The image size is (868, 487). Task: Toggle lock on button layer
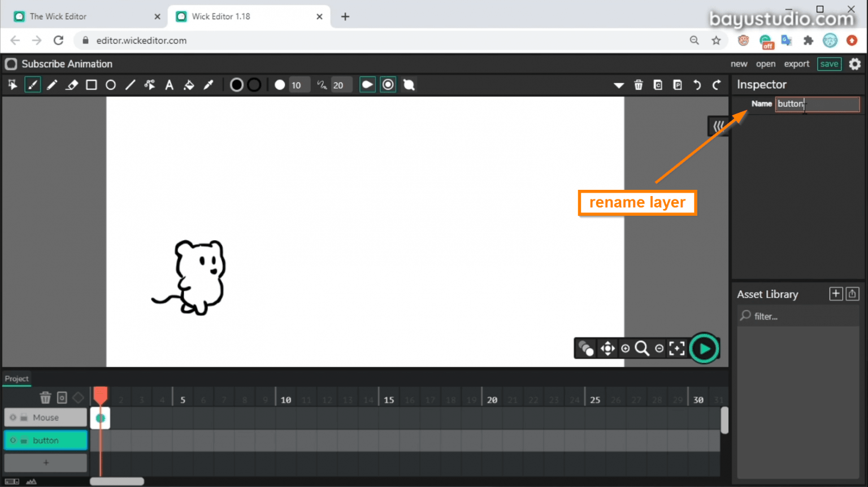coord(24,441)
